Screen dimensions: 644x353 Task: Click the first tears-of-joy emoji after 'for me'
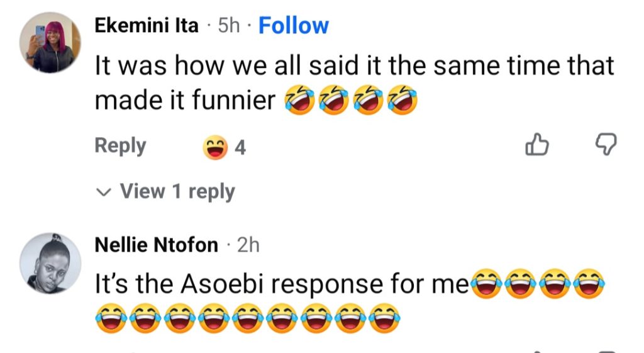click(487, 284)
